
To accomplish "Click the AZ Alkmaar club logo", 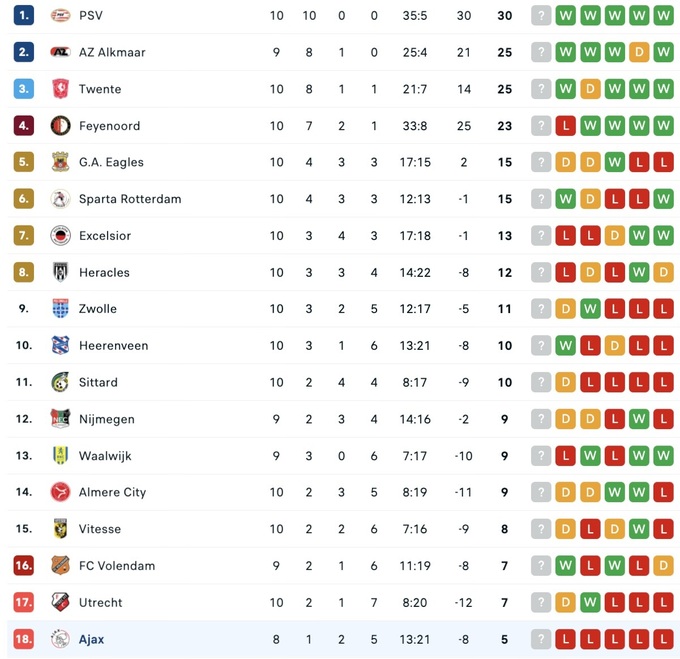I will point(60,52).
